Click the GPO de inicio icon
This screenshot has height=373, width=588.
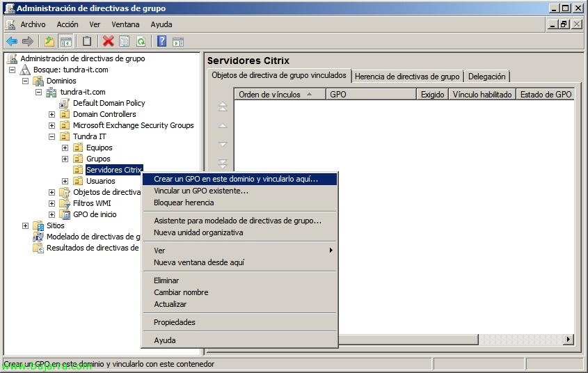click(65, 214)
